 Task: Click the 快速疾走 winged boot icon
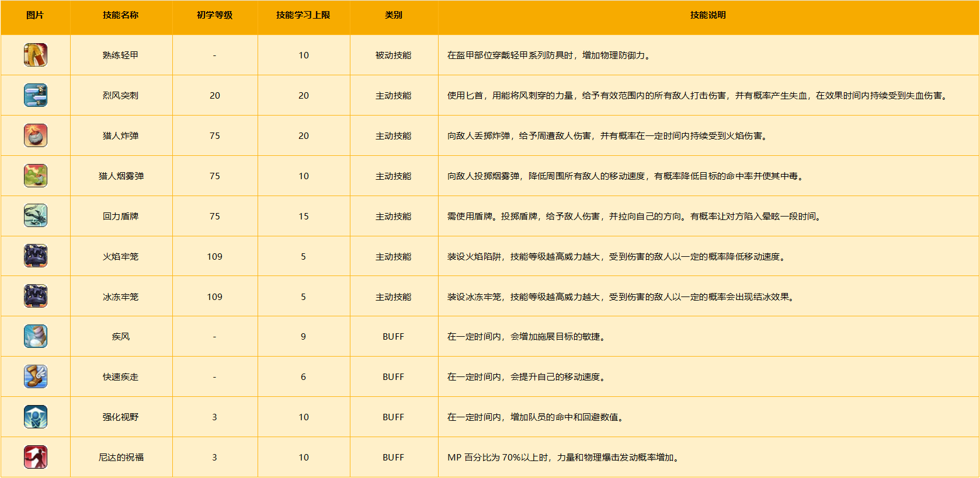coord(36,377)
